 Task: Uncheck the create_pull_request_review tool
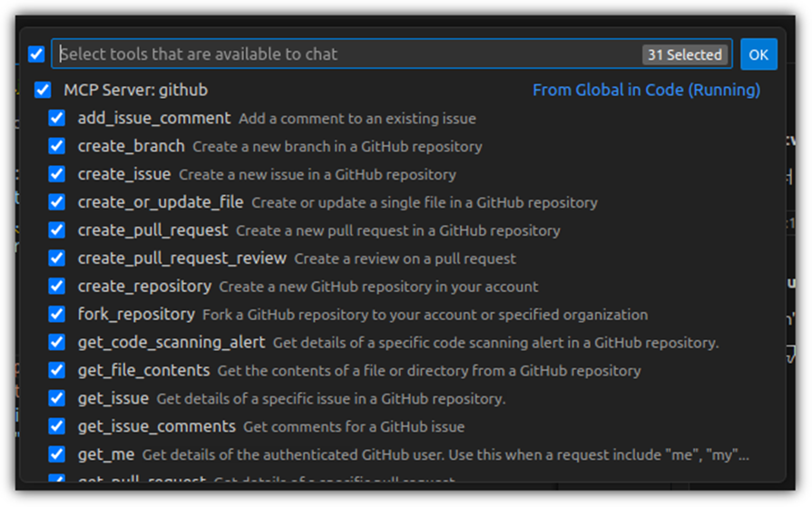click(x=56, y=258)
